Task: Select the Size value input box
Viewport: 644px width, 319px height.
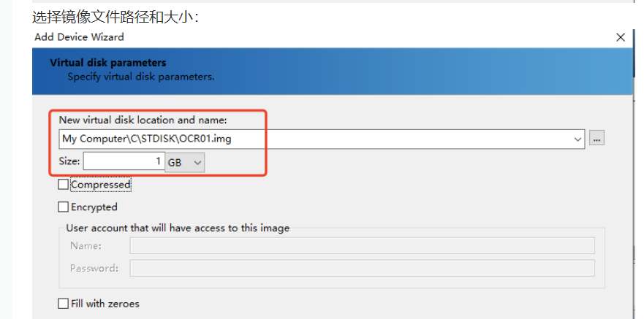Action: [124, 161]
